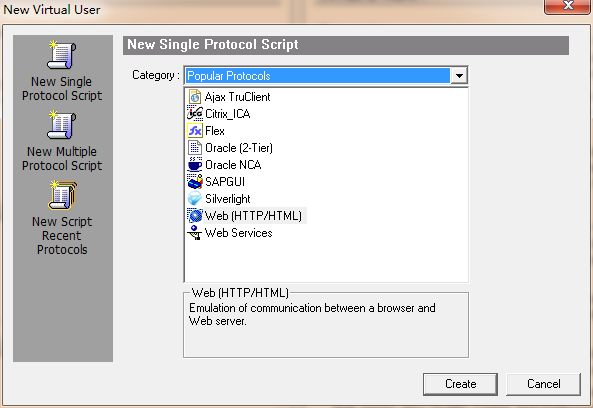
Task: Select the Citrix_ICA protocol icon
Action: click(195, 113)
